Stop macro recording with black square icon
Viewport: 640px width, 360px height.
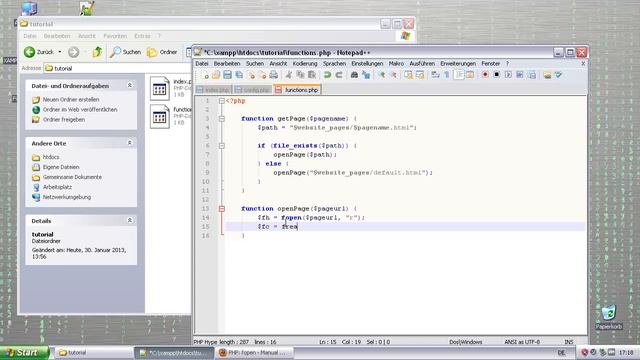(x=497, y=75)
